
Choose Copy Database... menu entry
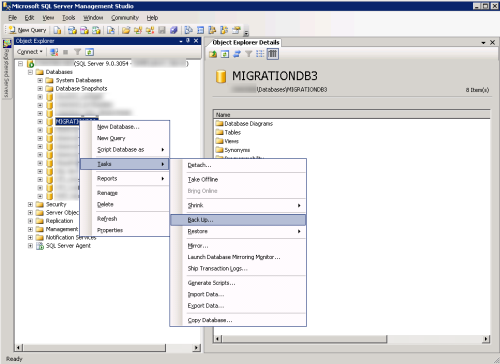[238, 320]
